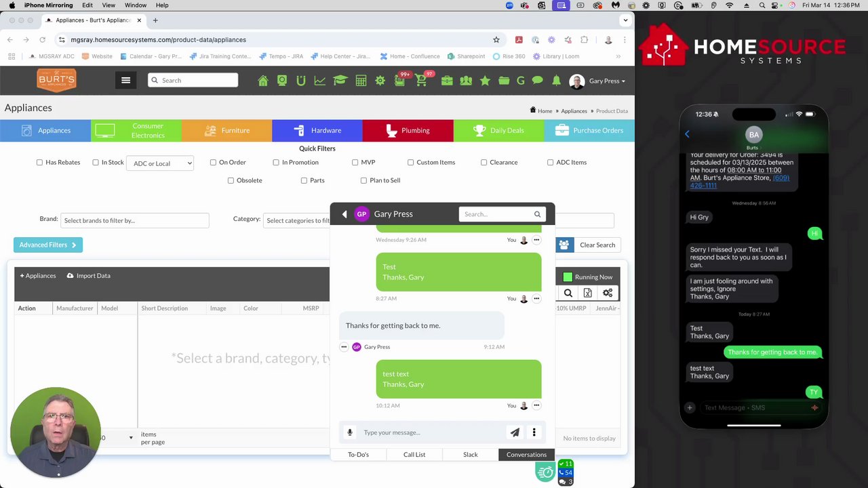Open shopping cart with 97 badge
The width and height of the screenshot is (868, 488).
421,81
